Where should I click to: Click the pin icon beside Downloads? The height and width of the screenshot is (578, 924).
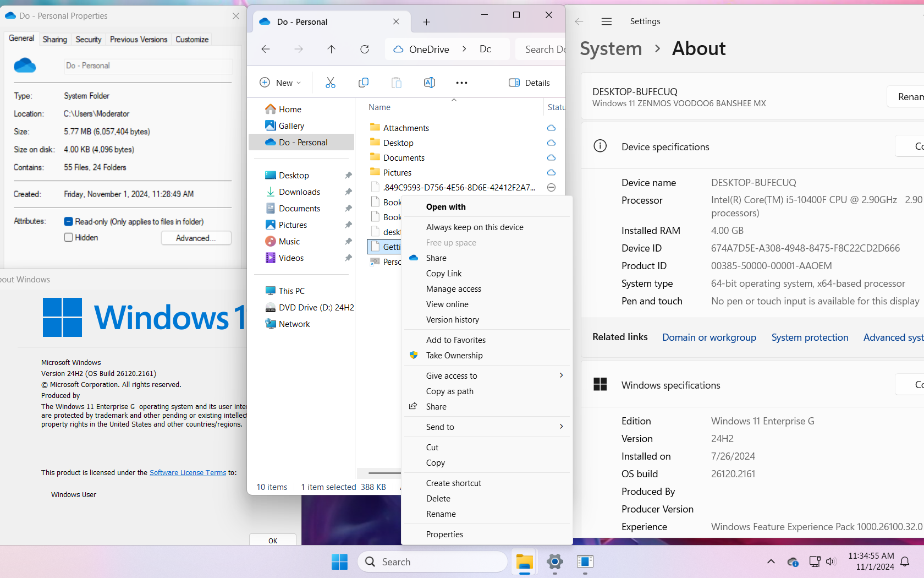coord(348,192)
